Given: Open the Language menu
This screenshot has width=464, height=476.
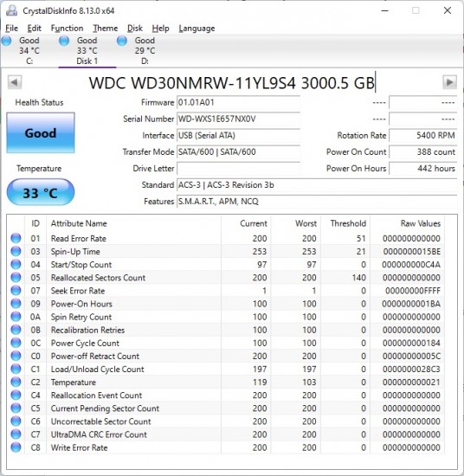Looking at the screenshot, I should coord(197,29).
